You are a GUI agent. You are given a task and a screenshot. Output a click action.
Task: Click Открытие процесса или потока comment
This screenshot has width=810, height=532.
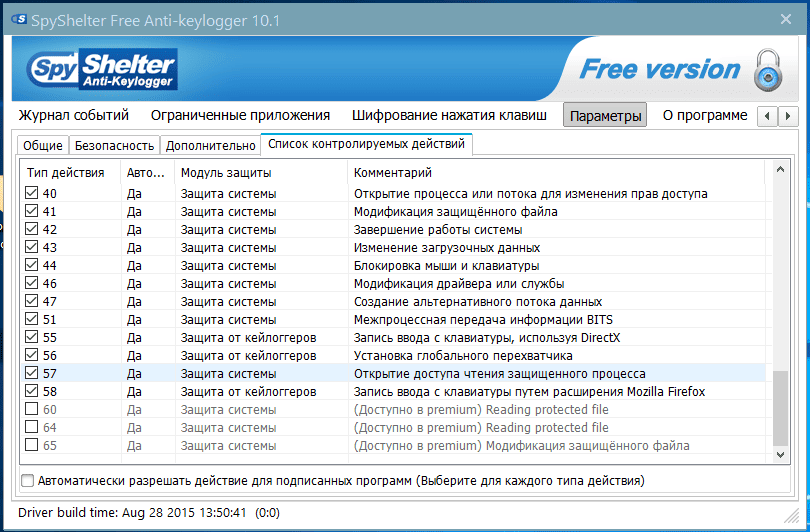(x=531, y=194)
